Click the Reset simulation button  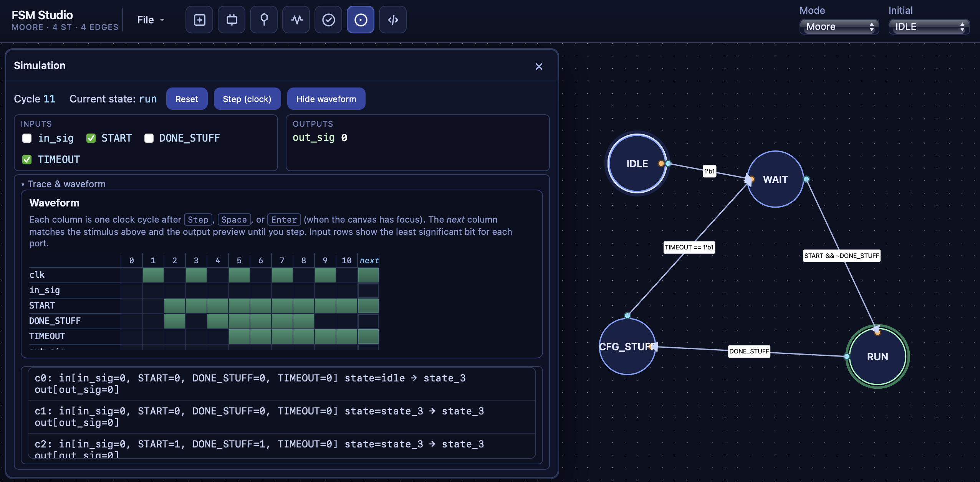[187, 99]
